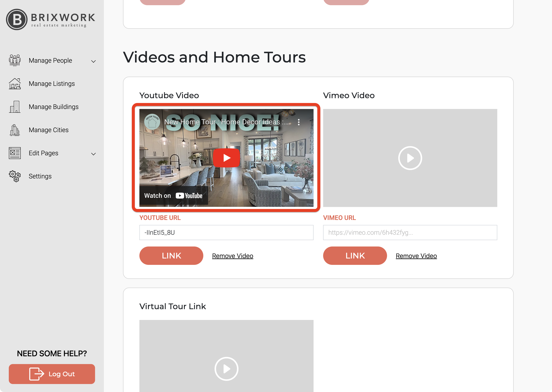Click the Edit Pages layout icon
The height and width of the screenshot is (392, 552).
15,153
